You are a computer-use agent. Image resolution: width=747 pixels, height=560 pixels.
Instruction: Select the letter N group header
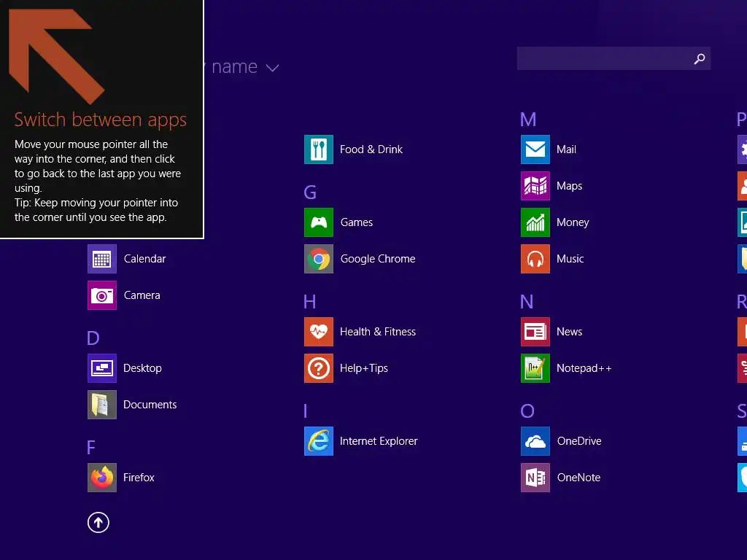click(x=527, y=302)
